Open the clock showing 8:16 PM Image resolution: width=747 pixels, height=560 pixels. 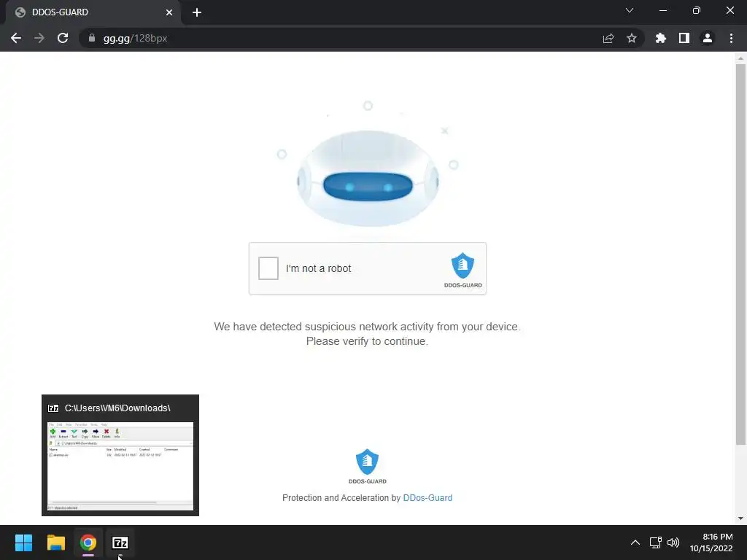point(711,542)
